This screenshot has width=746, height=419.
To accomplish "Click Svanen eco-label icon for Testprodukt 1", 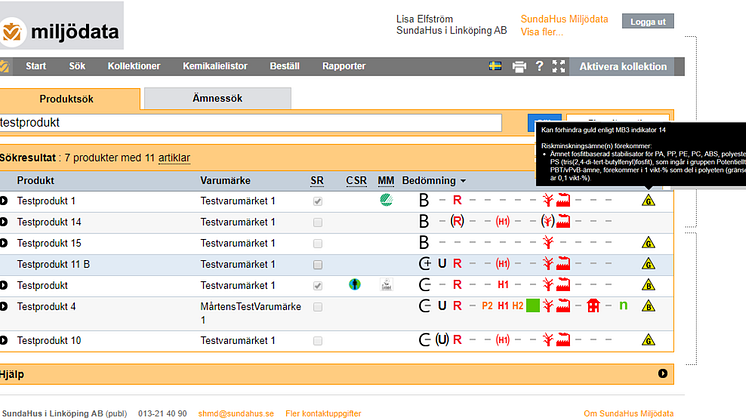I will [386, 200].
